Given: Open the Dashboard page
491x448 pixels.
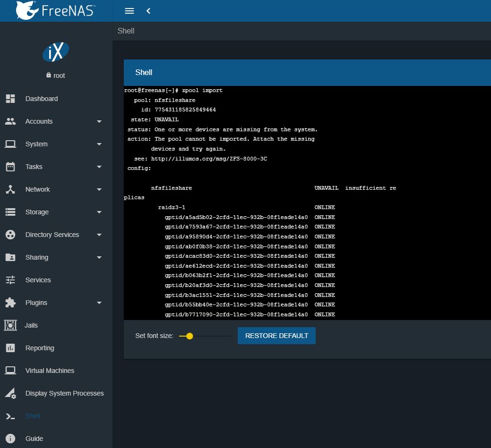Looking at the screenshot, I should [42, 99].
